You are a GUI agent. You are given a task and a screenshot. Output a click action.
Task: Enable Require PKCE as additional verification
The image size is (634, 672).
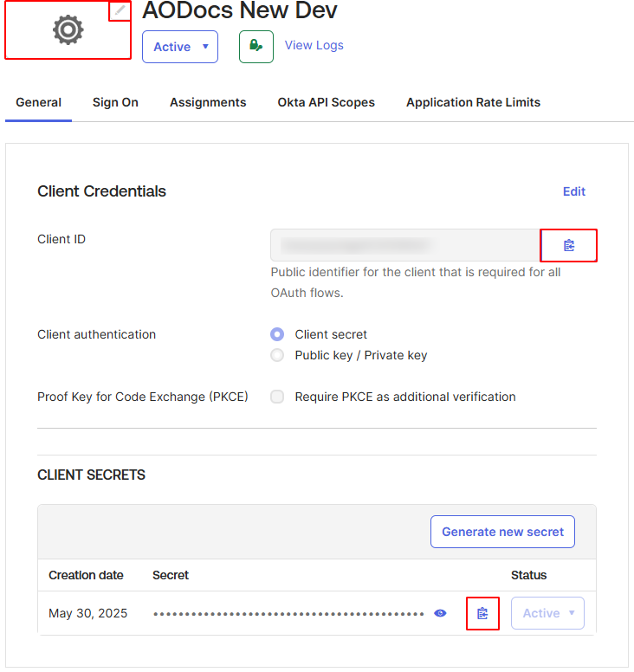point(277,397)
